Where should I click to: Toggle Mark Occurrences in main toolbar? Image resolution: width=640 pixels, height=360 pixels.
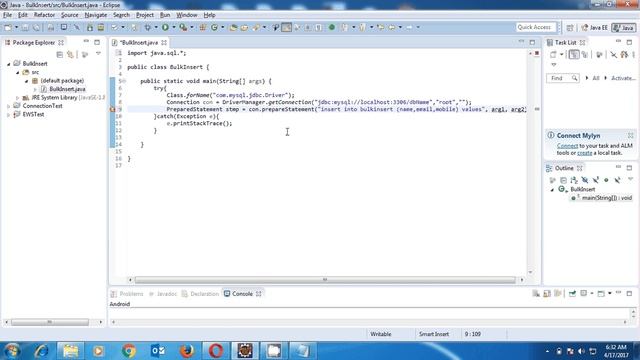tap(287, 27)
